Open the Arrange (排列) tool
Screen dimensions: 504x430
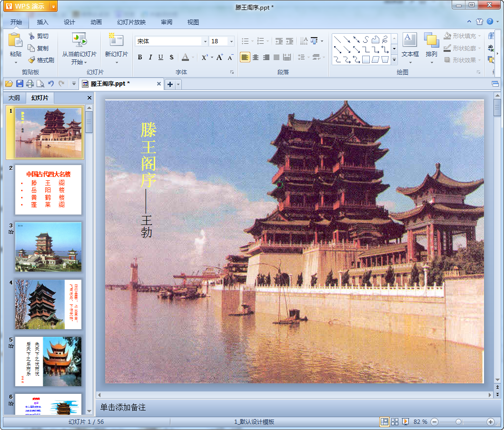tap(431, 48)
